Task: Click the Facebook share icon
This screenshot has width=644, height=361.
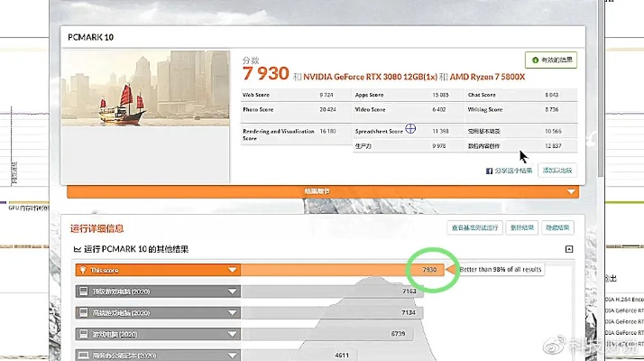Action: pos(490,171)
